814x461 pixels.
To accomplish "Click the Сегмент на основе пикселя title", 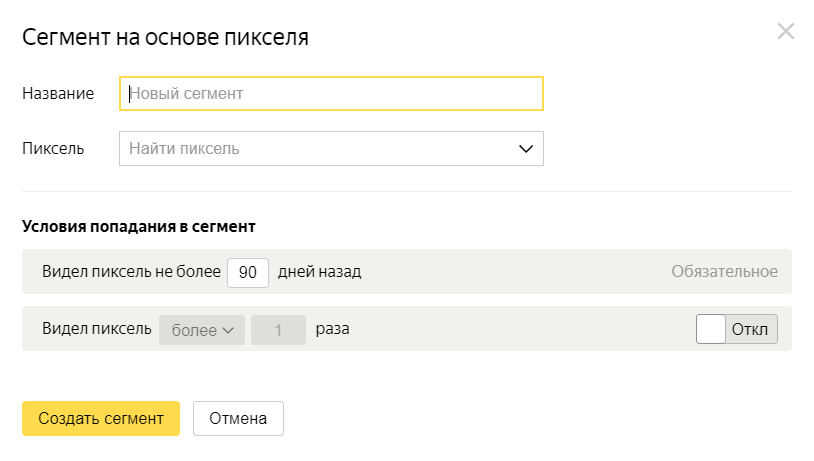I will pyautogui.click(x=165, y=37).
